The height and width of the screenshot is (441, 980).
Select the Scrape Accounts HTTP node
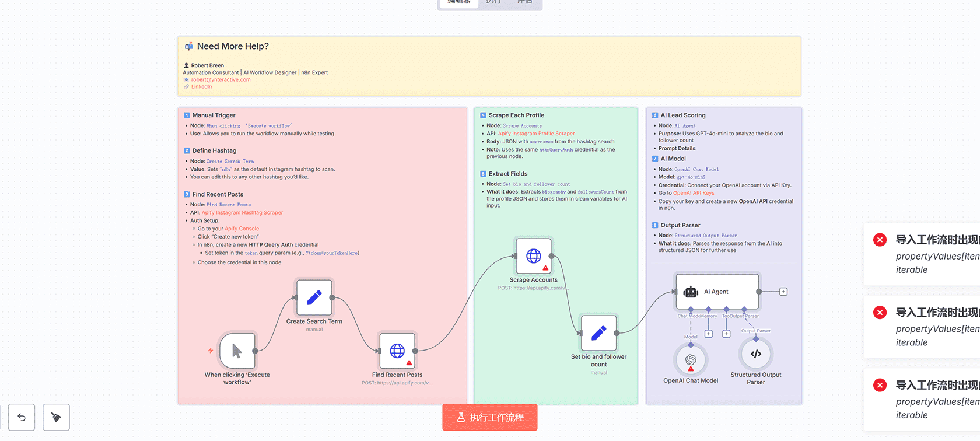pos(533,256)
